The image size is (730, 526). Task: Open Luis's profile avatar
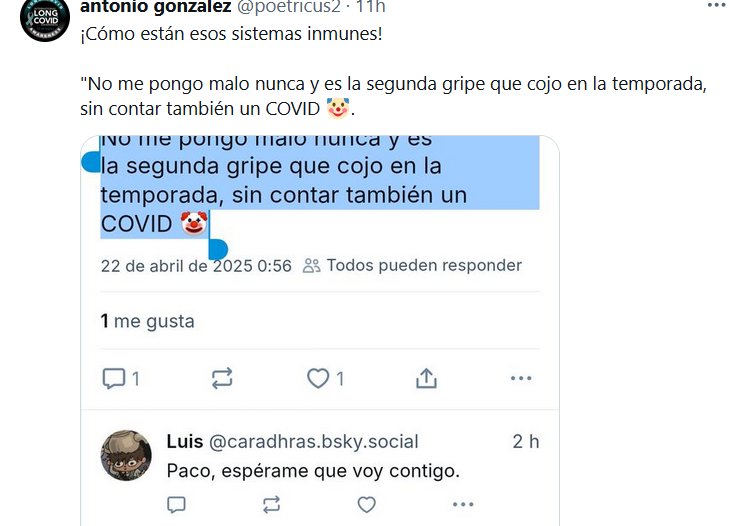[x=126, y=455]
